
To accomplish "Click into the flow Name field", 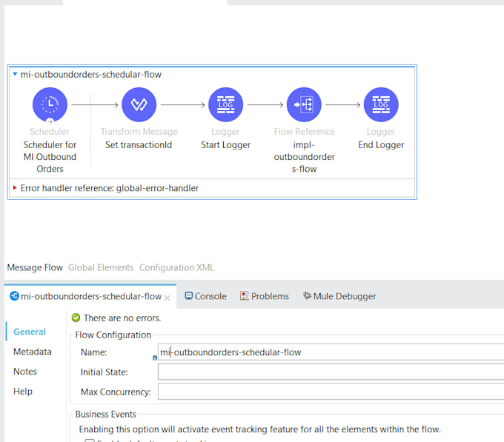I will [331, 352].
